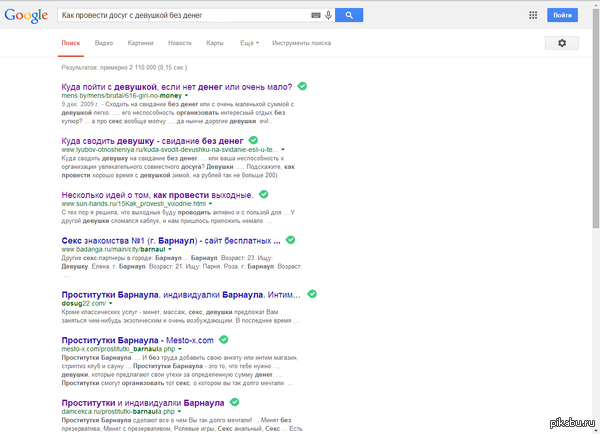600x434 pixels.
Task: Open the settings gear menu
Action: [562, 43]
